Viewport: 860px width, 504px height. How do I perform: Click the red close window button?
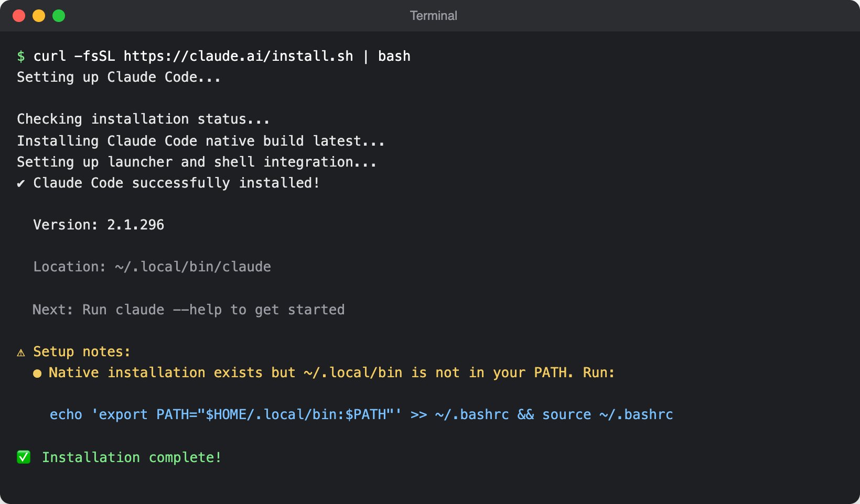[x=19, y=16]
